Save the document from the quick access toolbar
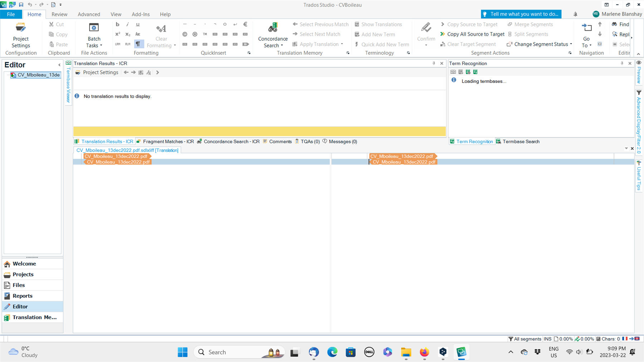The height and width of the screenshot is (362, 644). (x=21, y=5)
